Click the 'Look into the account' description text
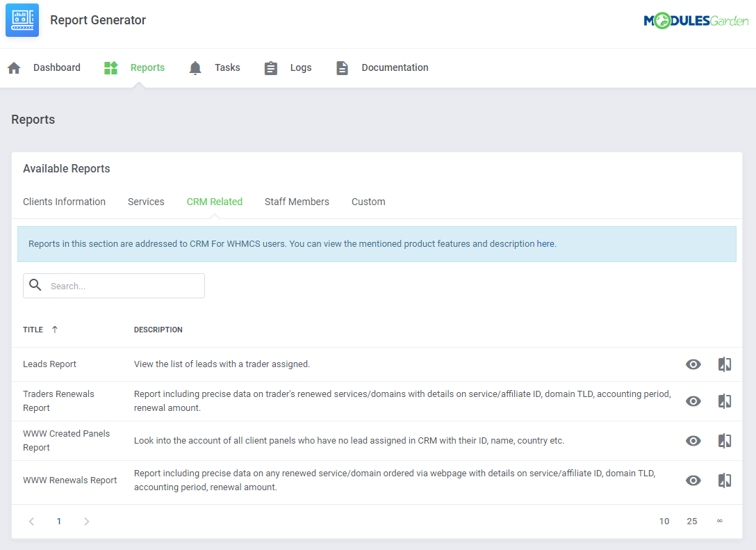The width and height of the screenshot is (756, 550). coord(349,440)
